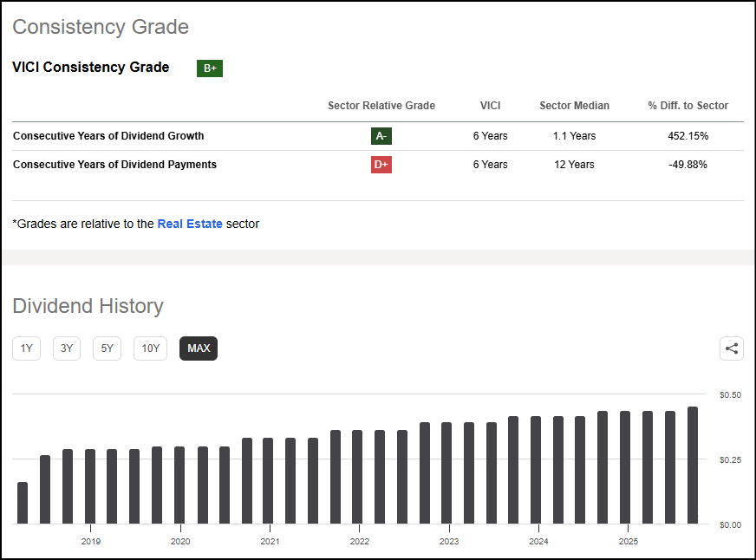Click Consecutive Years of Dividend Growth row label
756x560 pixels.
click(x=108, y=136)
